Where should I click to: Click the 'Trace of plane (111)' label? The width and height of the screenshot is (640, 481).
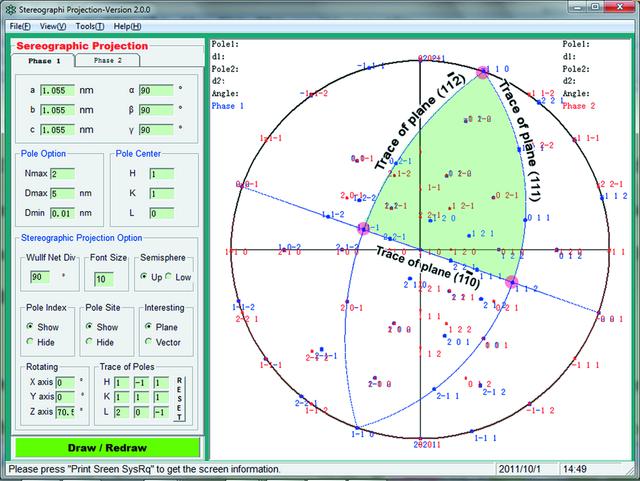[x=520, y=140]
